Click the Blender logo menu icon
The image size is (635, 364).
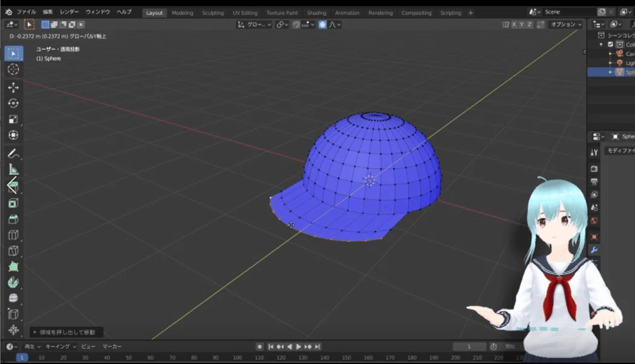click(x=8, y=12)
